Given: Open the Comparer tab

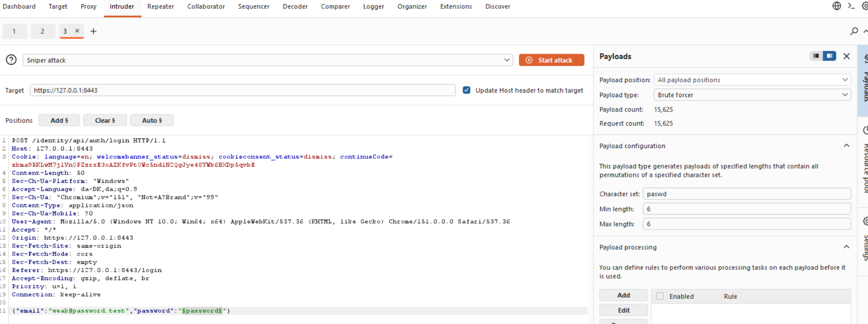Looking at the screenshot, I should click(x=336, y=6).
